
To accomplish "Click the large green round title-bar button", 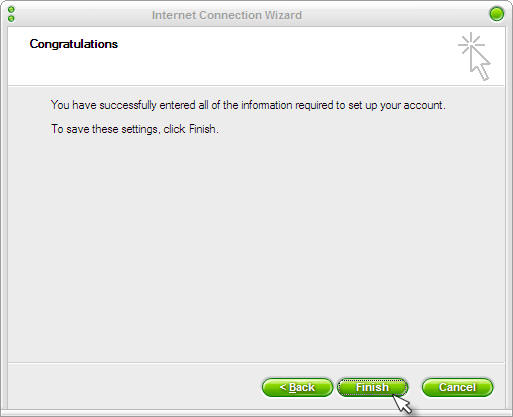I will pos(497,14).
